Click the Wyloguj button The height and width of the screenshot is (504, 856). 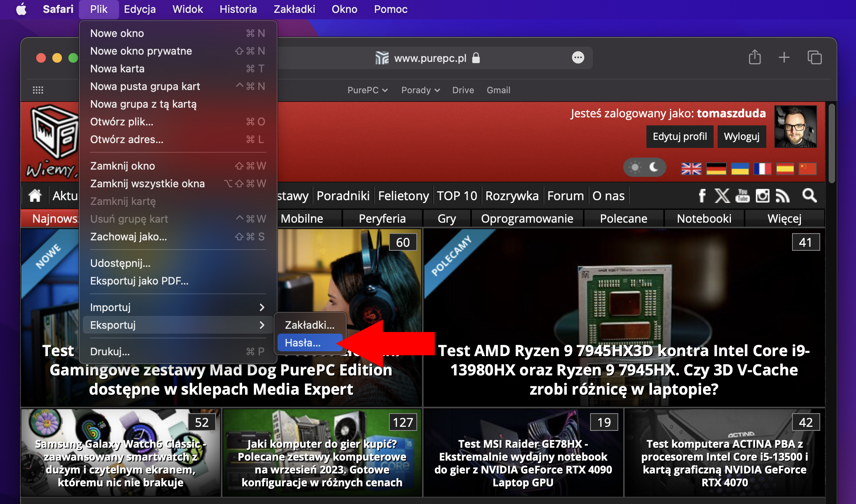tap(741, 136)
